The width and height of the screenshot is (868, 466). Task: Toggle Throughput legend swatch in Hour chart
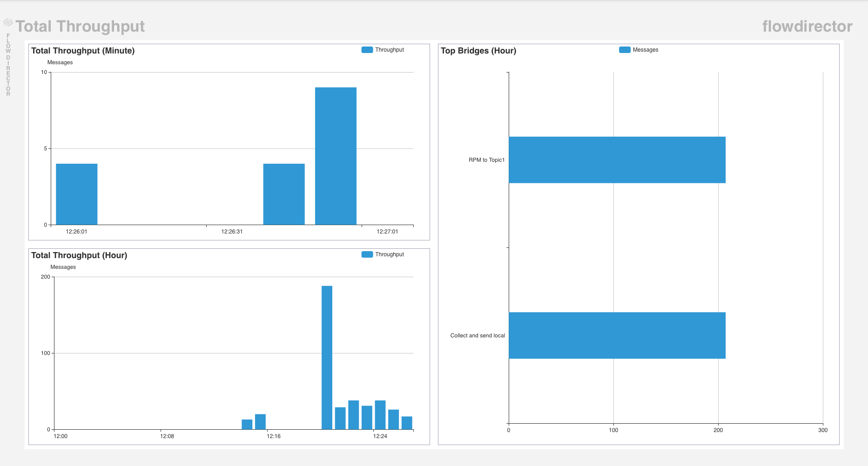(x=367, y=254)
